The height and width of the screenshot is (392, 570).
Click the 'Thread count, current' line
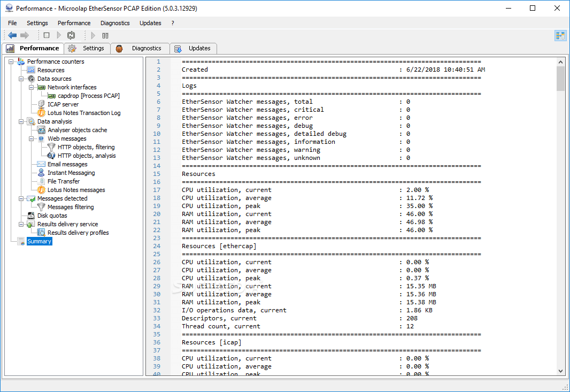point(298,326)
